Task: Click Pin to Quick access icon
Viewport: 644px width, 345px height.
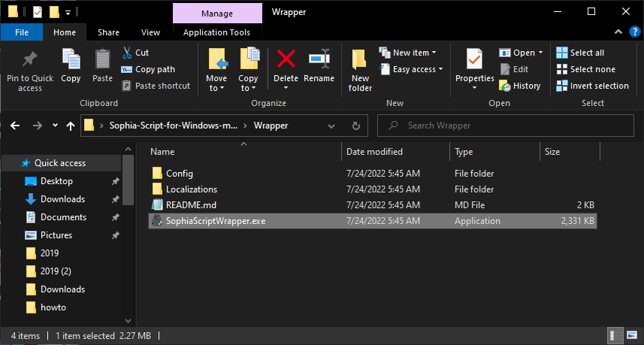Action: tap(29, 60)
